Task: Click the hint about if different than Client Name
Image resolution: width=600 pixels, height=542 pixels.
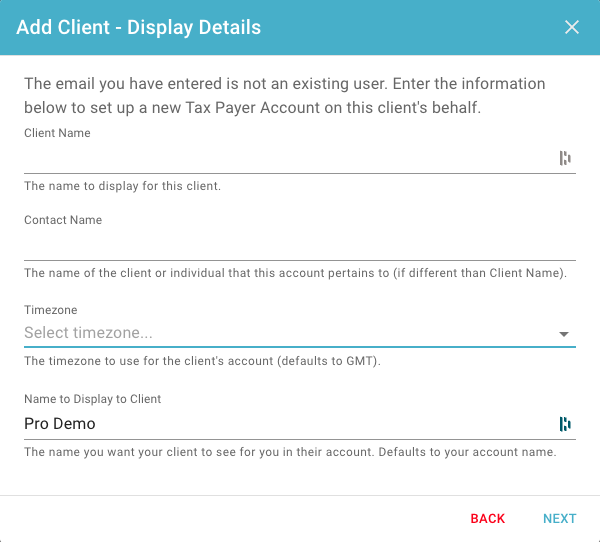Action: click(295, 273)
